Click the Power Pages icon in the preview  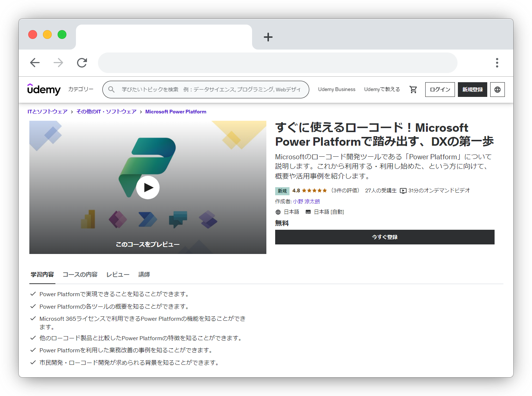[x=208, y=219]
